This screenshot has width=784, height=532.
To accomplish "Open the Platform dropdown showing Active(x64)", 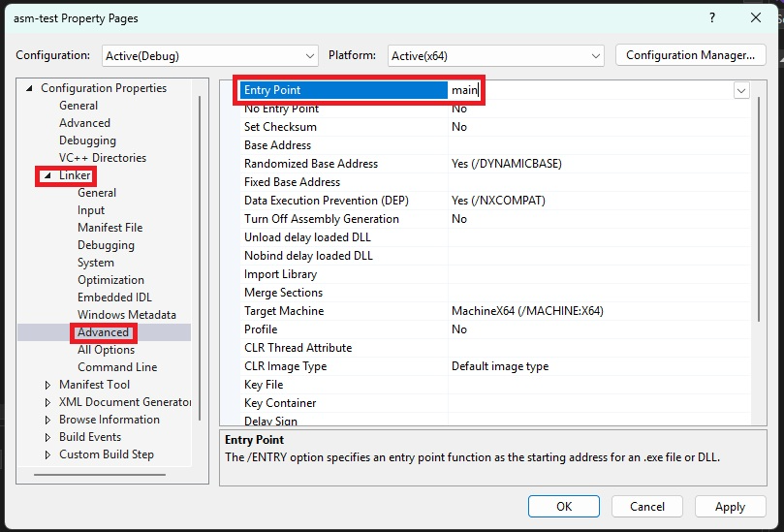I will pyautogui.click(x=495, y=55).
